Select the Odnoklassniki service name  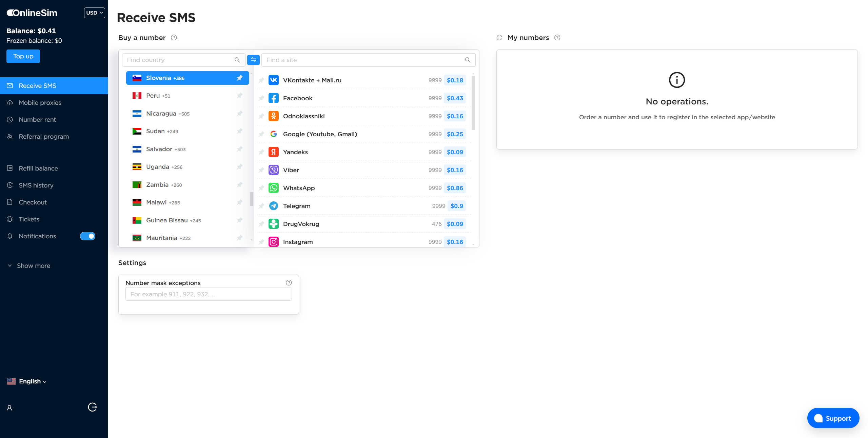[x=304, y=116]
